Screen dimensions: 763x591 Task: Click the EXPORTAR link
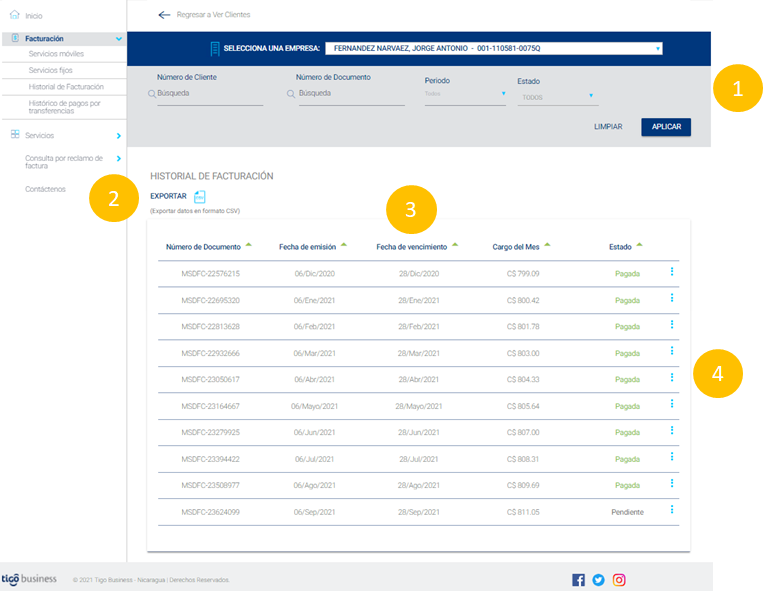coord(168,196)
